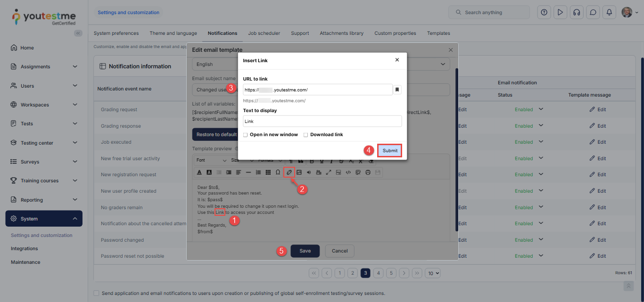Collapse the sidebar with double-arrow icon
This screenshot has height=302, width=644.
[x=78, y=33]
